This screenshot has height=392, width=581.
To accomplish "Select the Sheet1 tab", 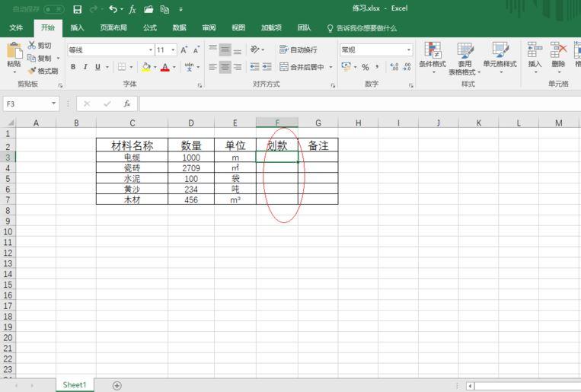I will pos(75,385).
